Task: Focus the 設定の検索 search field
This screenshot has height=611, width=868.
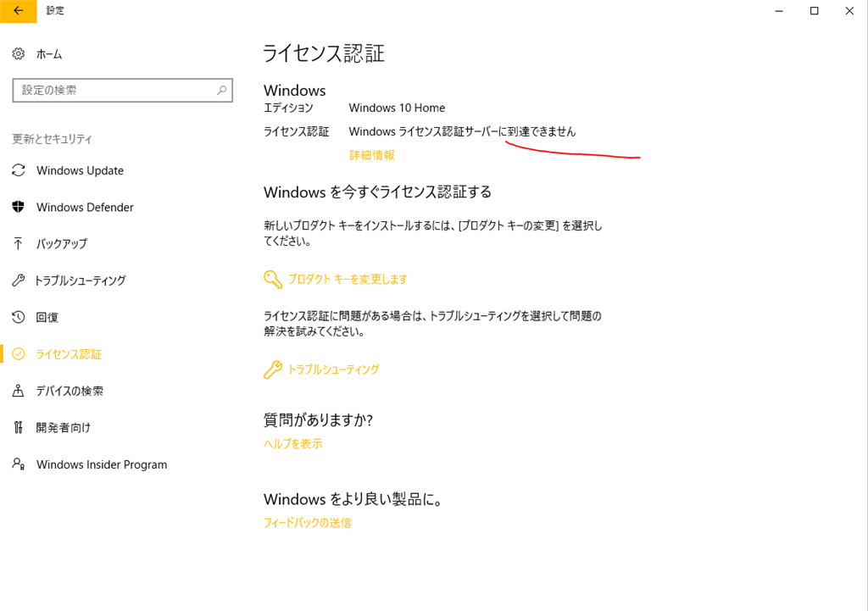Action: point(122,90)
